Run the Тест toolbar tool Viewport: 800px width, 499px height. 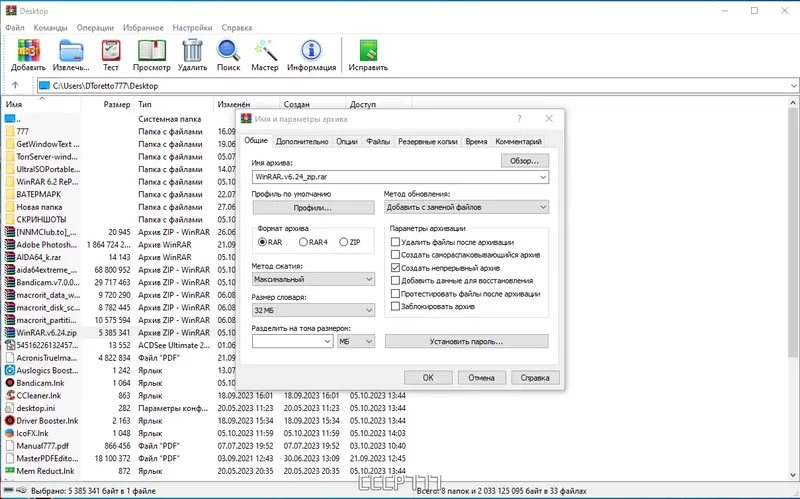[x=111, y=51]
